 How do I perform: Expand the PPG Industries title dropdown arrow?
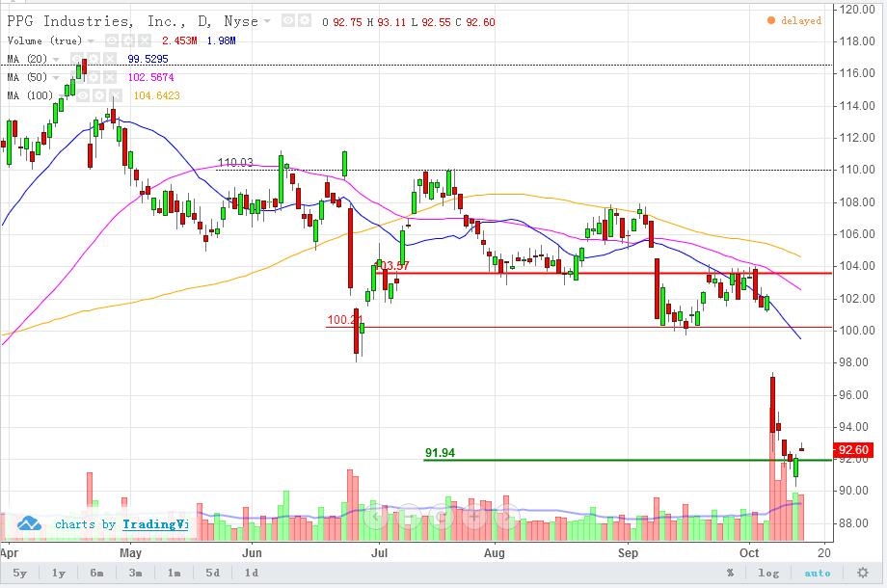(268, 21)
